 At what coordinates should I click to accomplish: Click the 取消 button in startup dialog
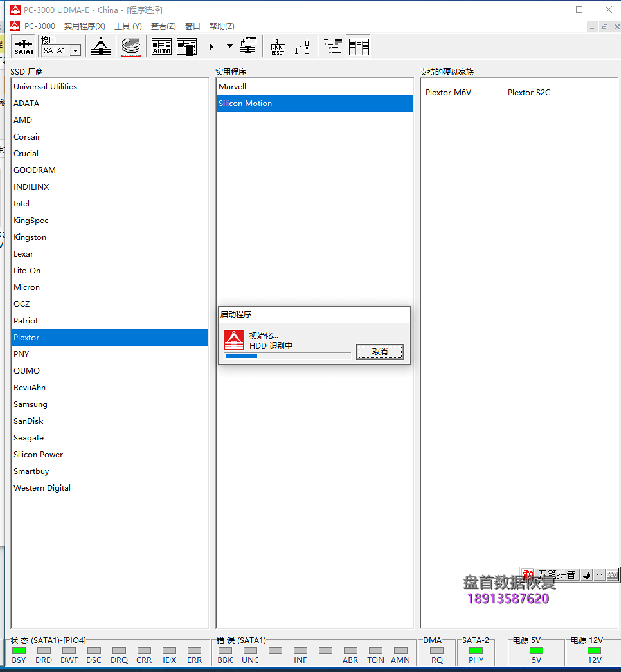(380, 352)
